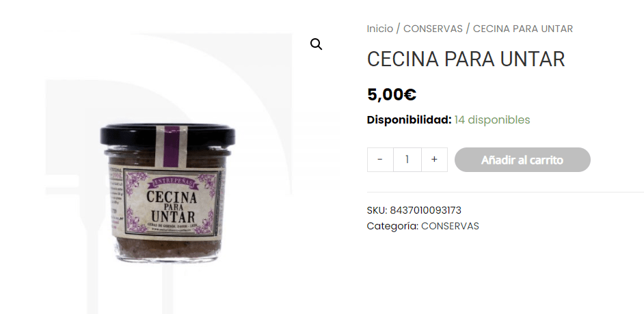Click the Añadir al carrito button
644x314 pixels.
(522, 160)
